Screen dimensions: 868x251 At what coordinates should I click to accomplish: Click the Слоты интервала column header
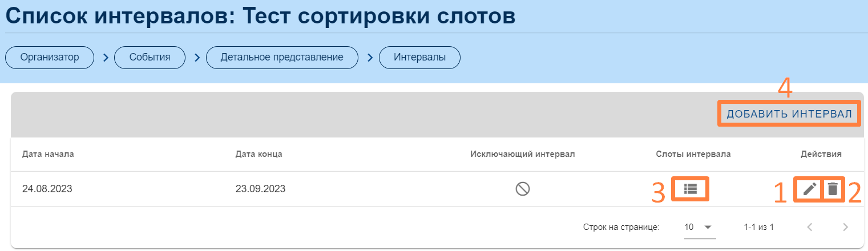[x=693, y=154]
